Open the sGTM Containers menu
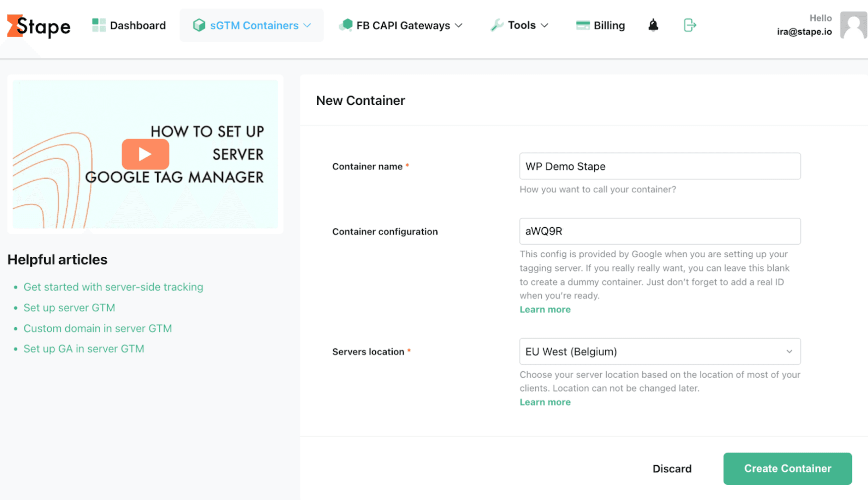Viewport: 868px width, 500px height. [251, 25]
